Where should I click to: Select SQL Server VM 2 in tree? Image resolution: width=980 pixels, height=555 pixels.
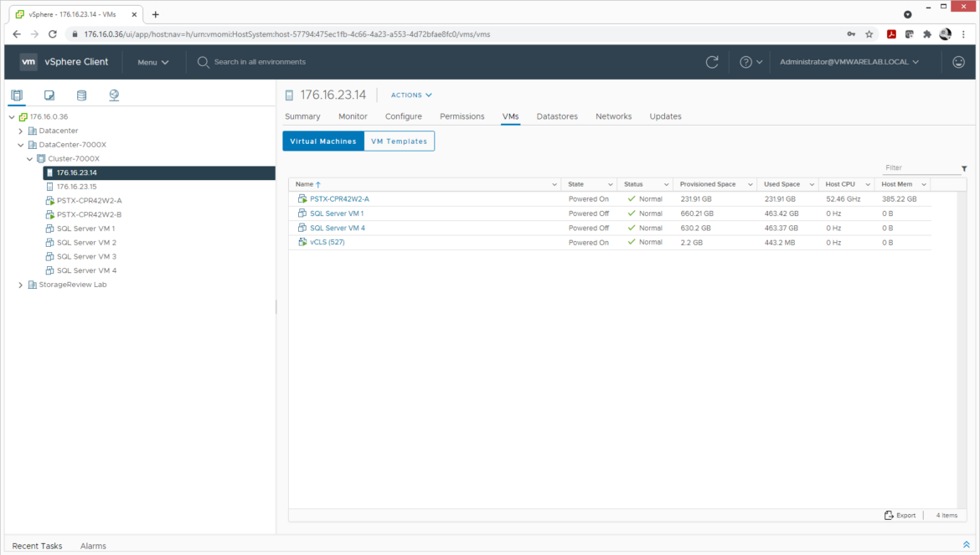click(x=86, y=243)
